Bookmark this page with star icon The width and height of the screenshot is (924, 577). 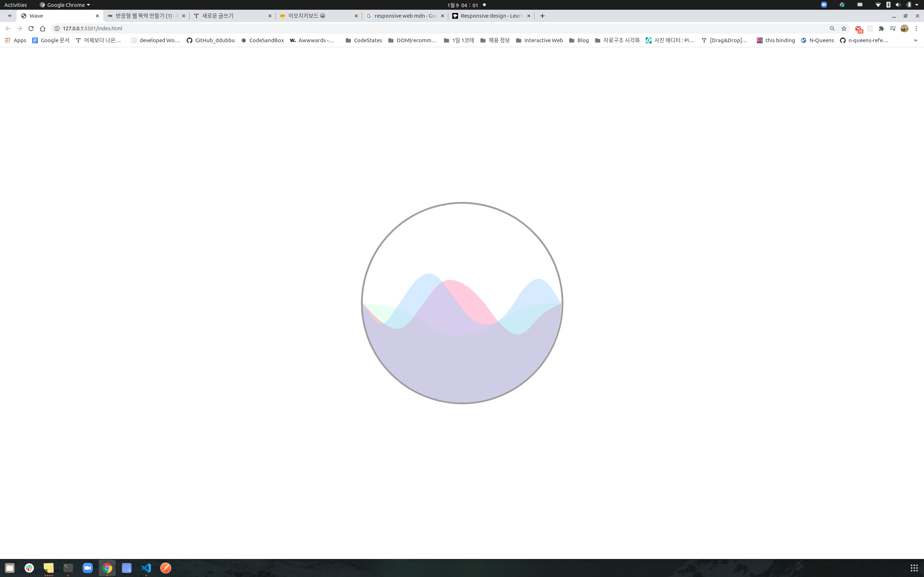click(x=844, y=28)
